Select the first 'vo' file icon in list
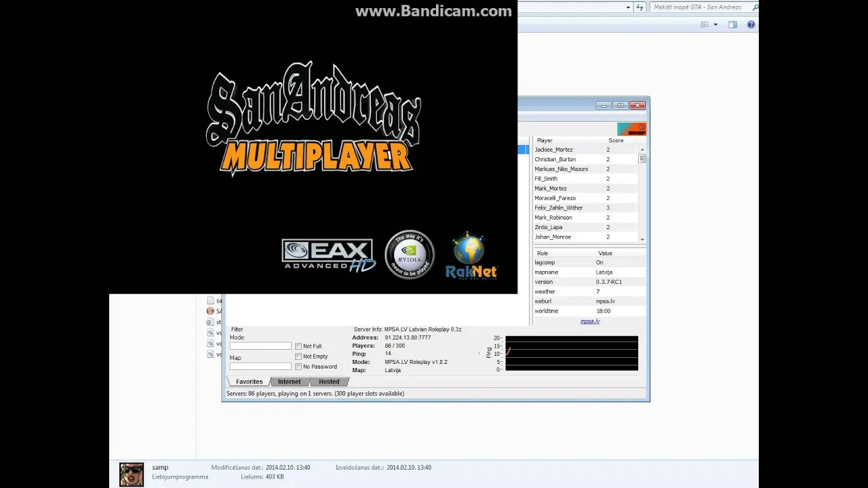This screenshot has width=868, height=488. click(x=210, y=333)
